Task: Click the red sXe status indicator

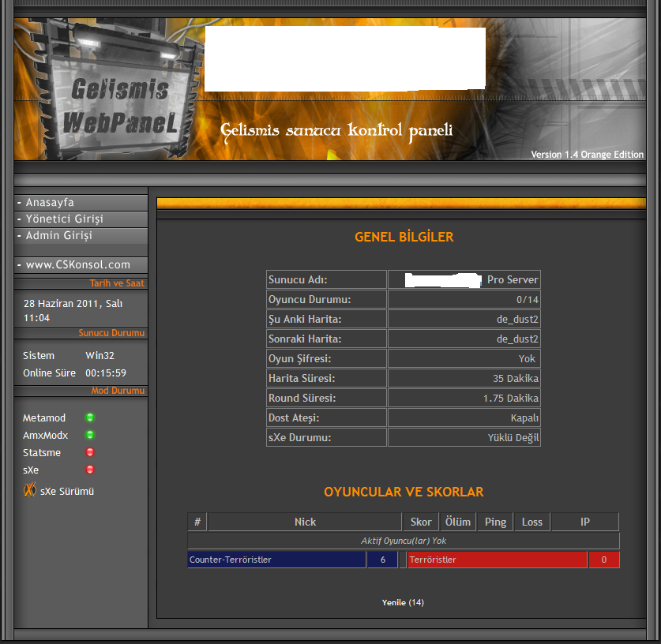Action: tap(90, 470)
